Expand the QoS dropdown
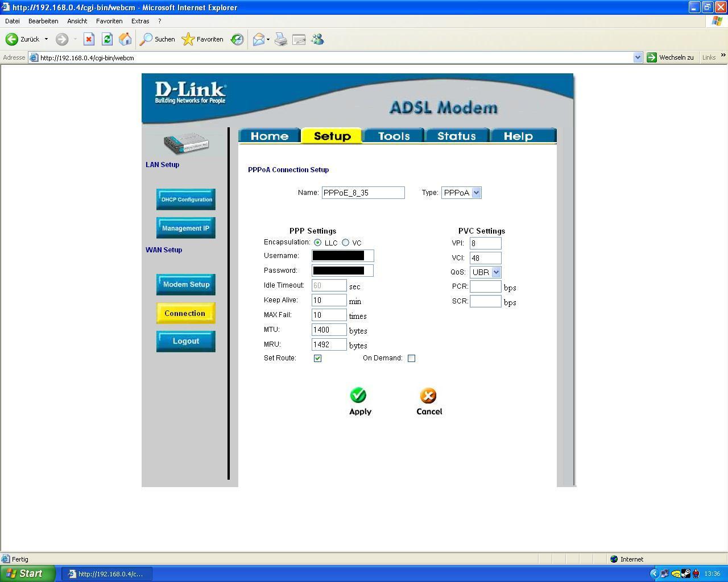Screen dimensions: 728x582 coord(496,272)
